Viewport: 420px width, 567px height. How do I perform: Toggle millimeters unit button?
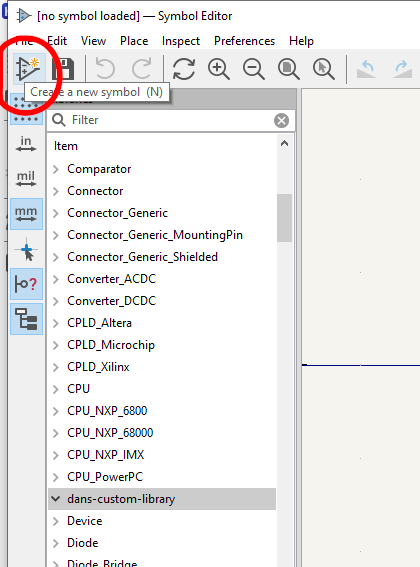click(x=26, y=214)
